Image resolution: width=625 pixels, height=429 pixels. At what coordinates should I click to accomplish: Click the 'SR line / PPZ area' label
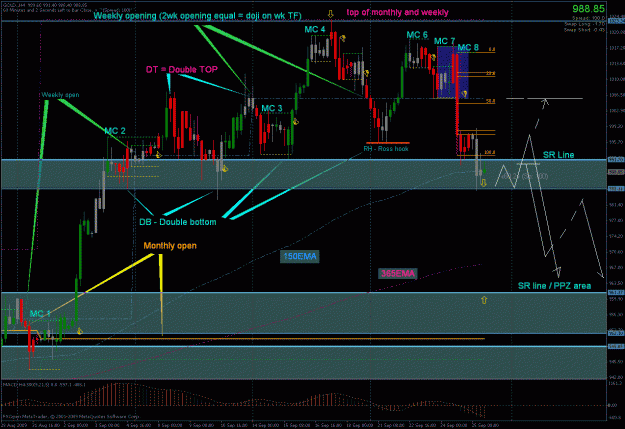[x=554, y=286]
